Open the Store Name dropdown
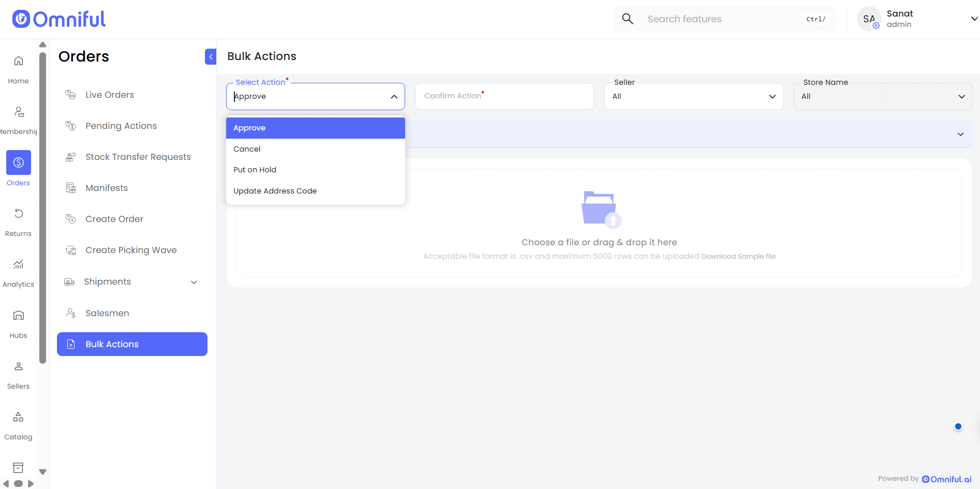Viewport: 980px width, 489px height. (882, 97)
